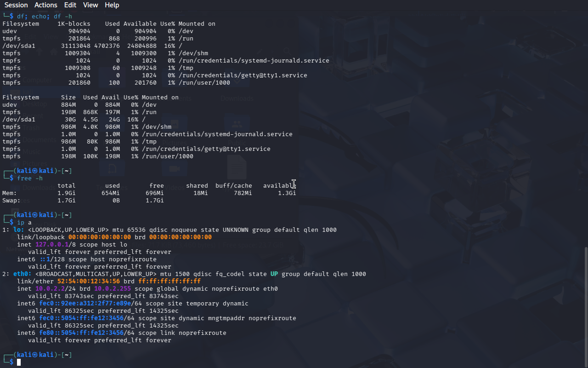Open the View menu

tap(90, 5)
